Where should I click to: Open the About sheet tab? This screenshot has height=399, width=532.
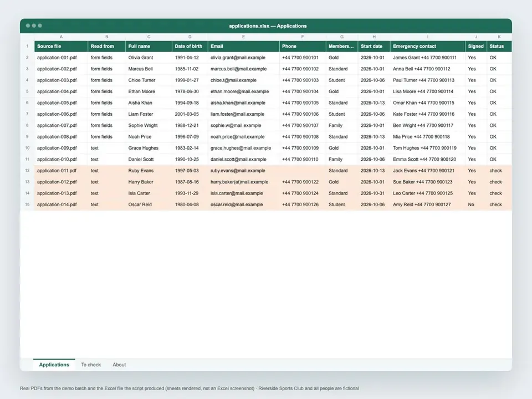(119, 365)
